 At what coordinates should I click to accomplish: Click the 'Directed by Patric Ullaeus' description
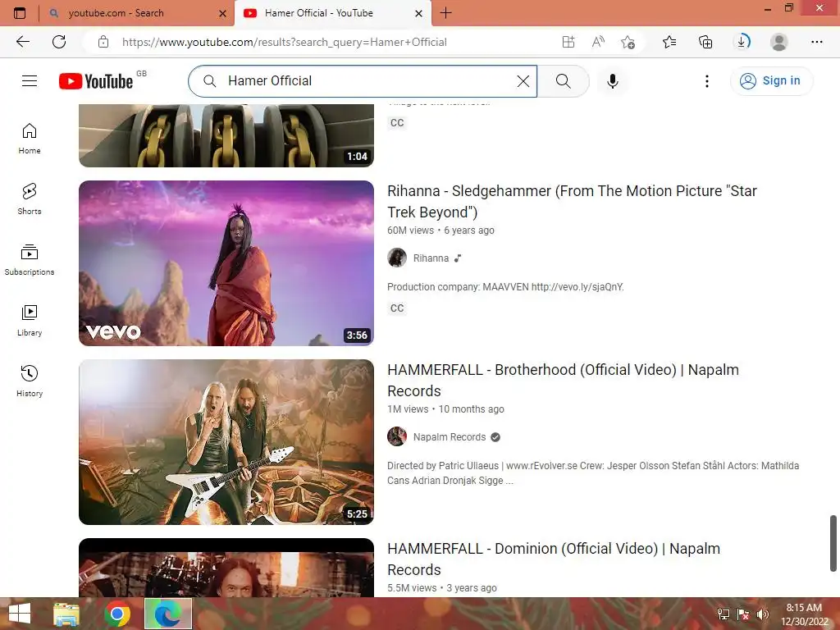[x=593, y=473]
